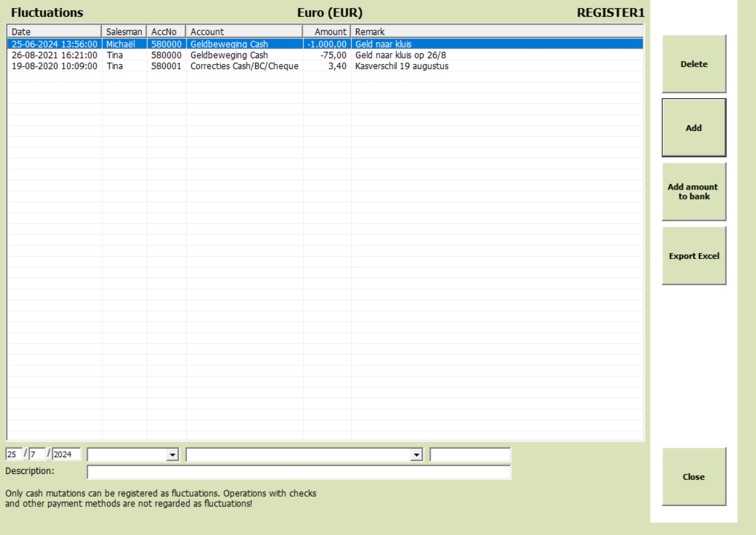This screenshot has width=756, height=535.
Task: Click the day field showing 25
Action: pyautogui.click(x=14, y=454)
